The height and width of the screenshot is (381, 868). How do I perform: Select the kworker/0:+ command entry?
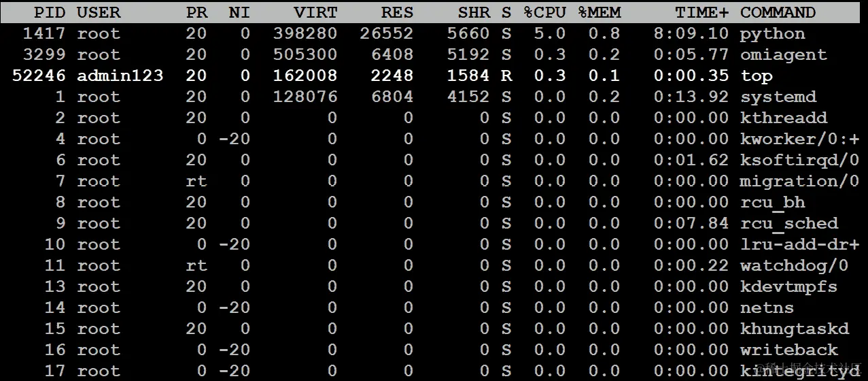(x=799, y=139)
